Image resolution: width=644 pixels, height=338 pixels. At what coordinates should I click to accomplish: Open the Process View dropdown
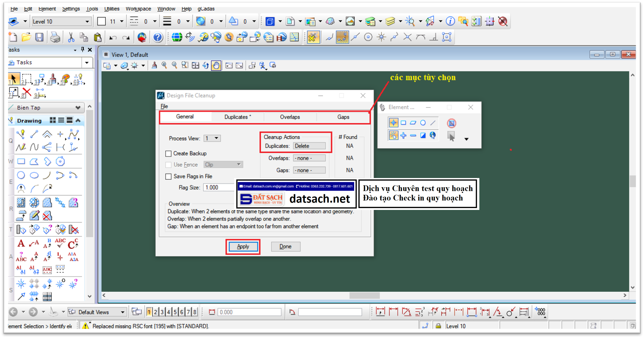[x=212, y=138]
